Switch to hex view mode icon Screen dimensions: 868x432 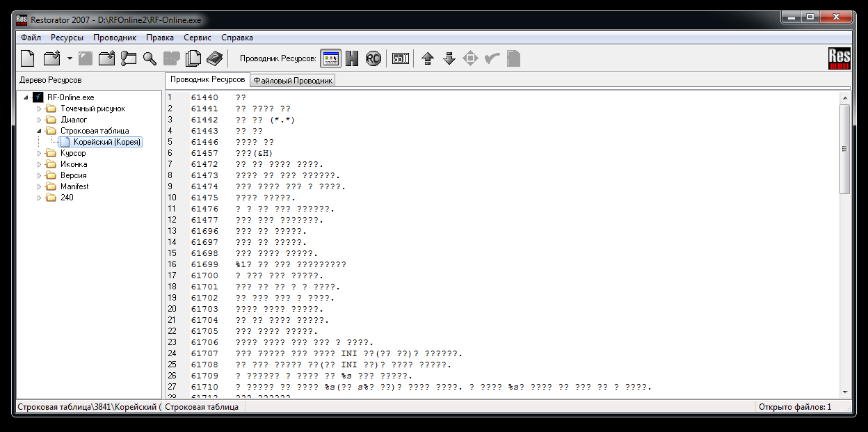tap(352, 58)
